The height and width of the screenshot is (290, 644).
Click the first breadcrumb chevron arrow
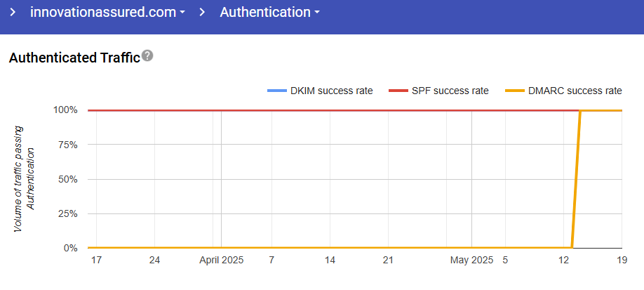click(x=12, y=13)
